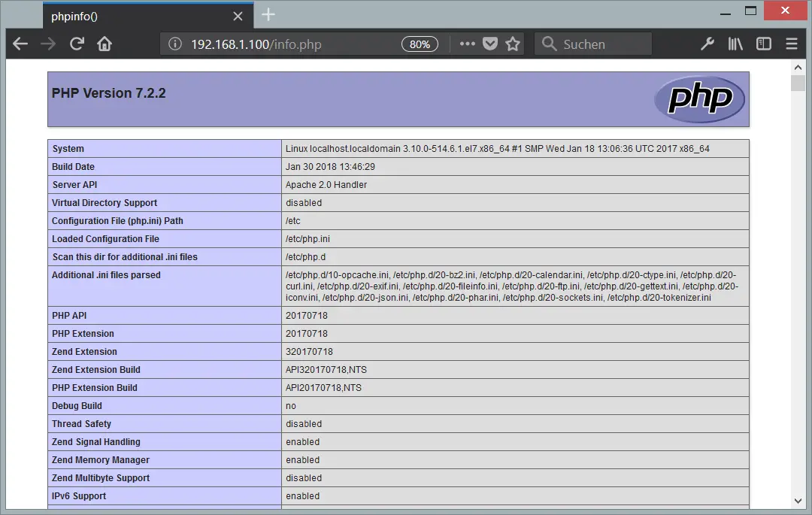Toggle the sidebar view icon
812x515 pixels.
[x=763, y=44]
